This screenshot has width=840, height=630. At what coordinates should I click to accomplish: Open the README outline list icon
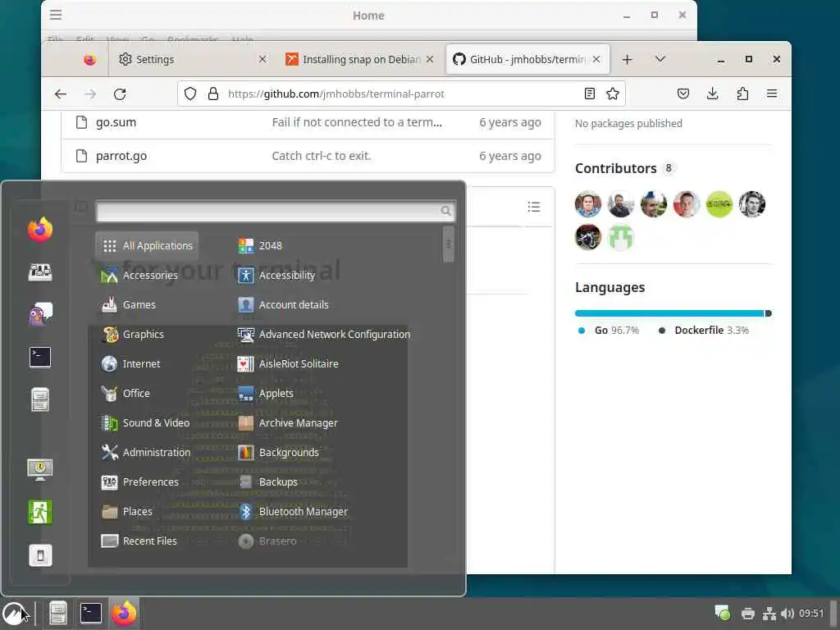(533, 207)
